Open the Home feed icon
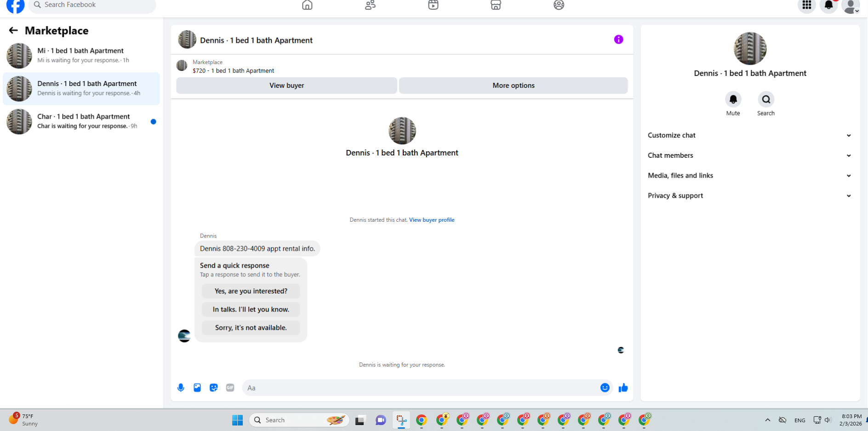Screen dimensions: 868x431 307,5
